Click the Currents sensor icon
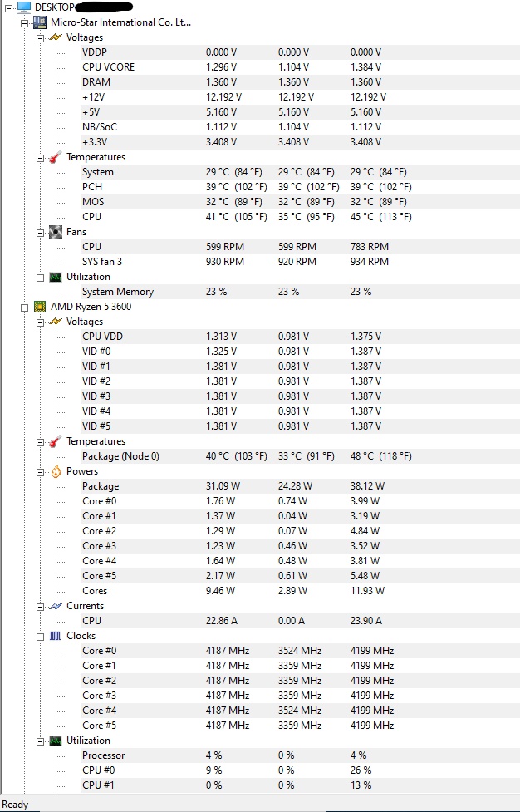Viewport: 520px width, 812px height. (x=54, y=606)
